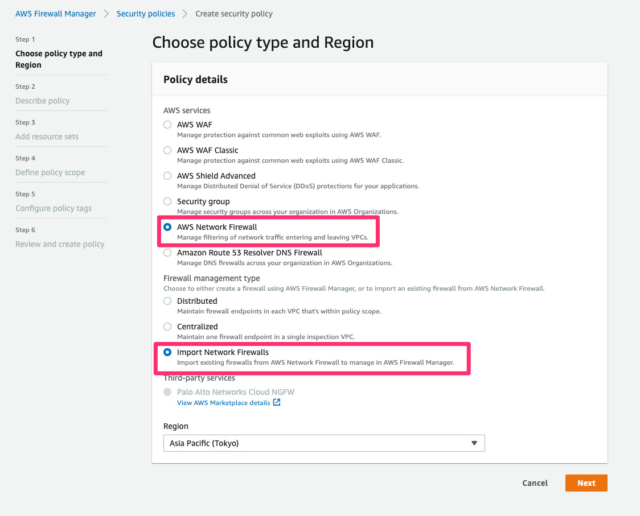Select Distributed firewall management type
This screenshot has height=516, width=640.
pyautogui.click(x=167, y=301)
